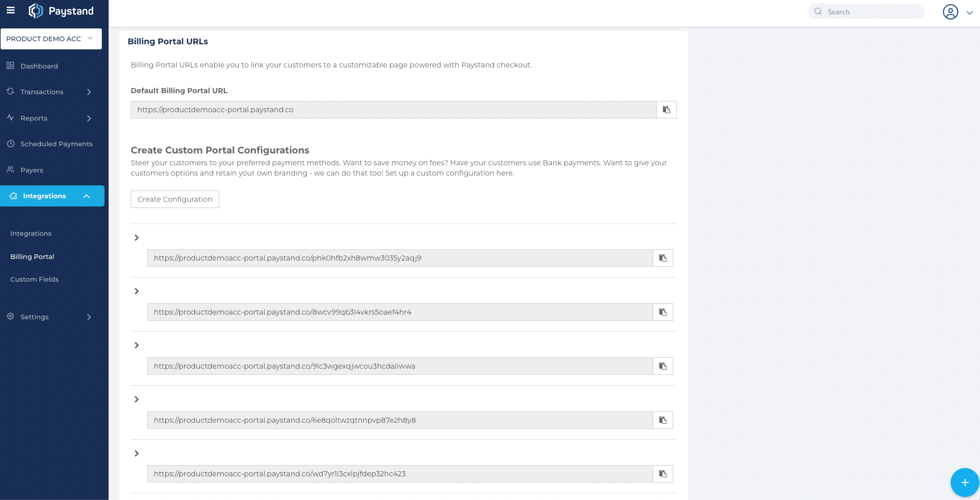Copy the URL ending in 6e8qoltwzqtnnpvp87e2h8y8
Image resolution: width=980 pixels, height=500 pixels.
point(663,420)
